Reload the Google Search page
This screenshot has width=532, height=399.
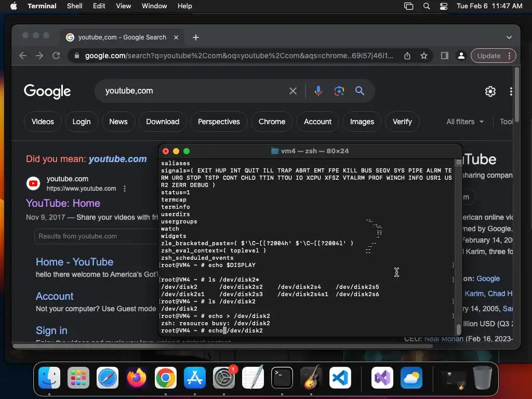(56, 56)
